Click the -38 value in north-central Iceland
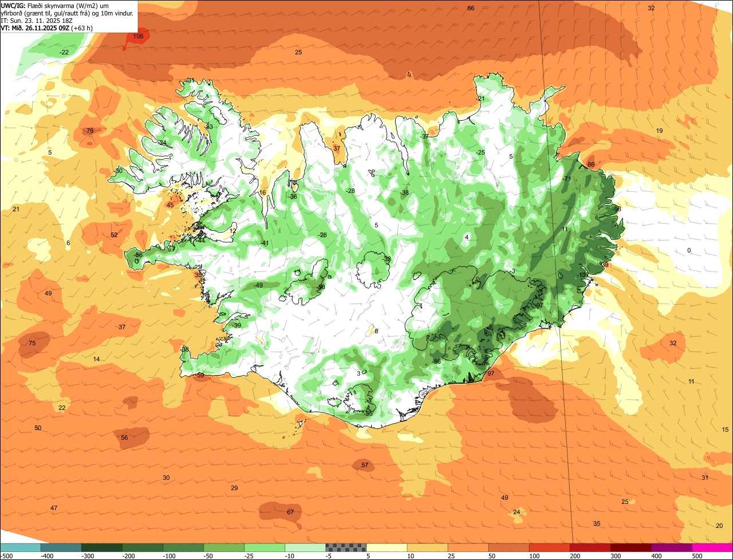 pos(404,192)
